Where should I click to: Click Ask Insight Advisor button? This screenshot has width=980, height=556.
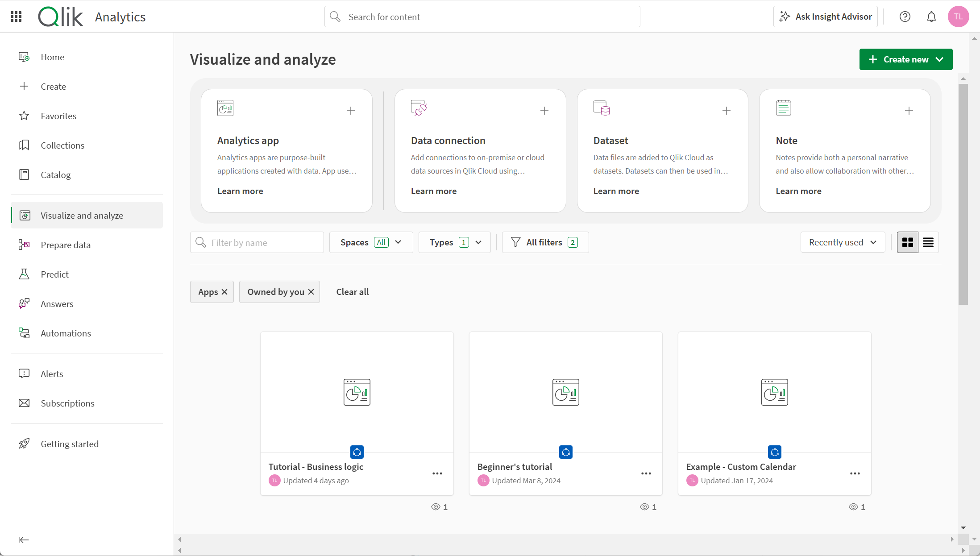(x=825, y=17)
